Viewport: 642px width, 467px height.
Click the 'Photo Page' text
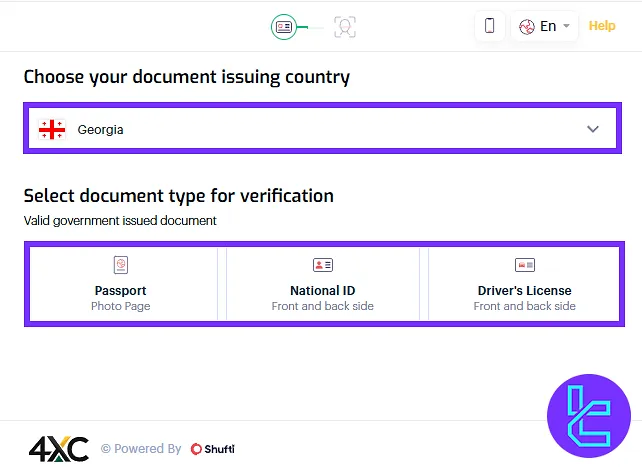coord(121,306)
